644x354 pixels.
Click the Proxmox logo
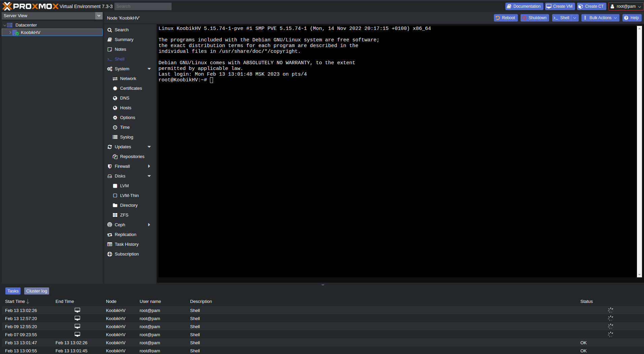click(x=31, y=6)
